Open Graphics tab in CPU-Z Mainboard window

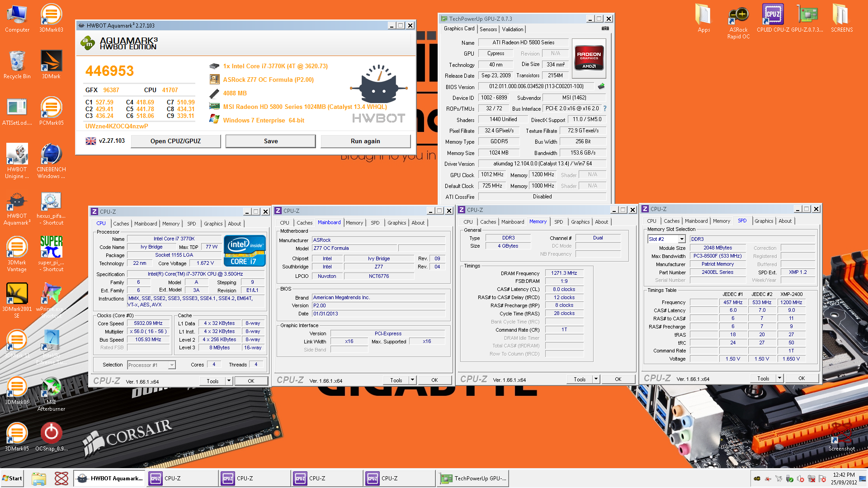397,223
